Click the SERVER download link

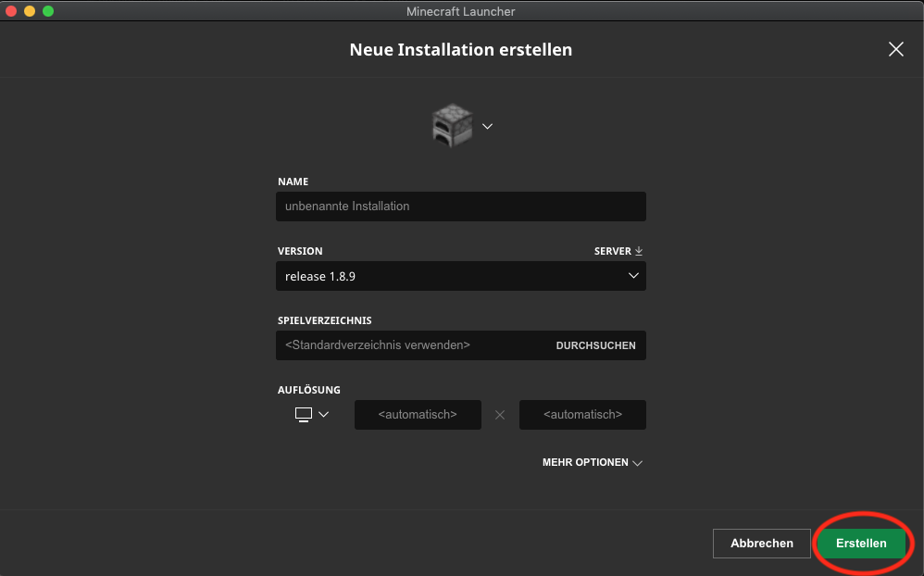618,251
